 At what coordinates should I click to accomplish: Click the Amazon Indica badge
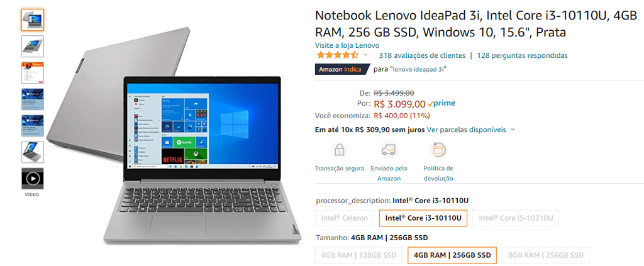343,69
